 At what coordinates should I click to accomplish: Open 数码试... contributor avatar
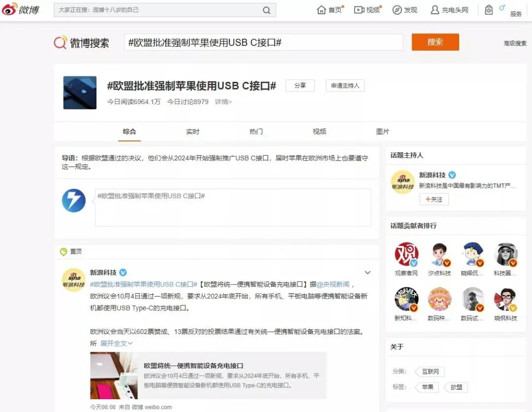pyautogui.click(x=472, y=299)
